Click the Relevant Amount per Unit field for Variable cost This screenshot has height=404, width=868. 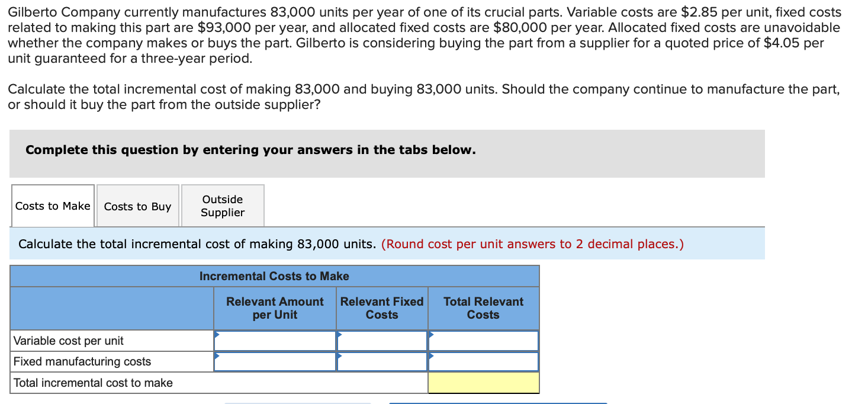click(275, 340)
